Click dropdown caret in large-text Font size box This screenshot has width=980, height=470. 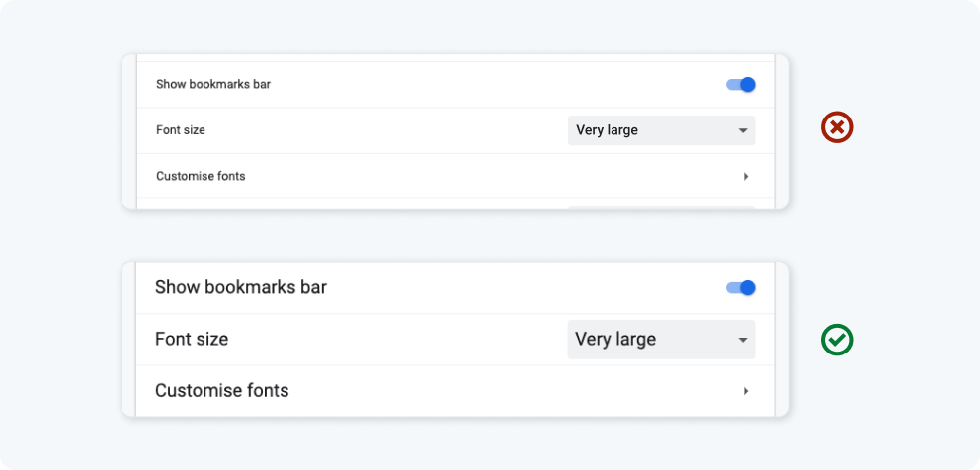(x=743, y=340)
